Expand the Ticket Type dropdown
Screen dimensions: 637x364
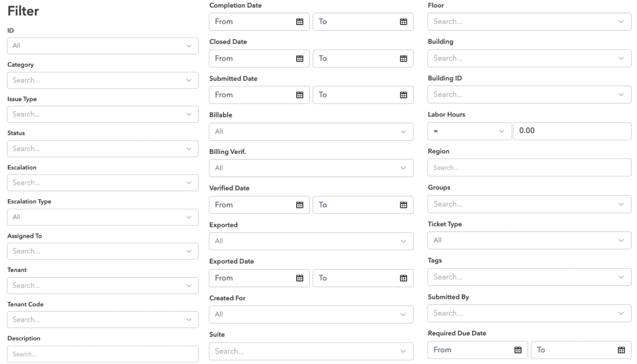[x=529, y=240]
